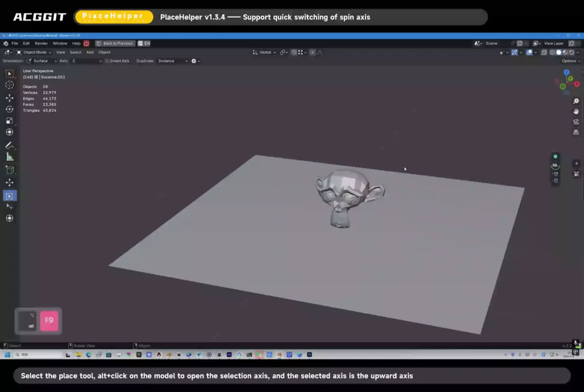Open the Axis Z dropdown

tap(87, 61)
